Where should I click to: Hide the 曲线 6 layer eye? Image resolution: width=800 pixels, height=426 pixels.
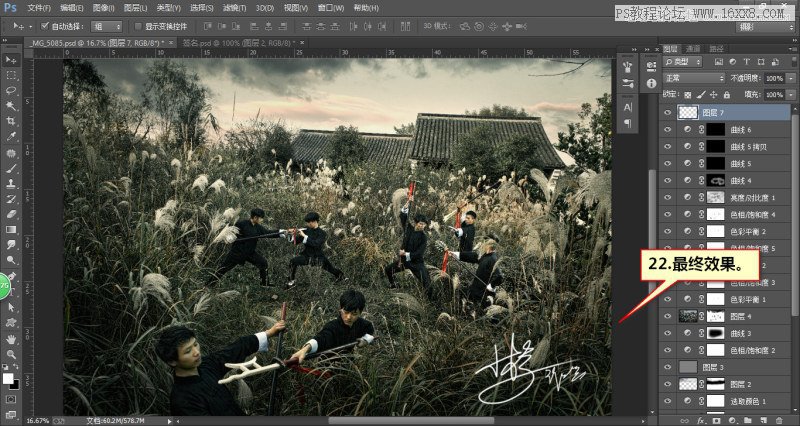tap(667, 130)
